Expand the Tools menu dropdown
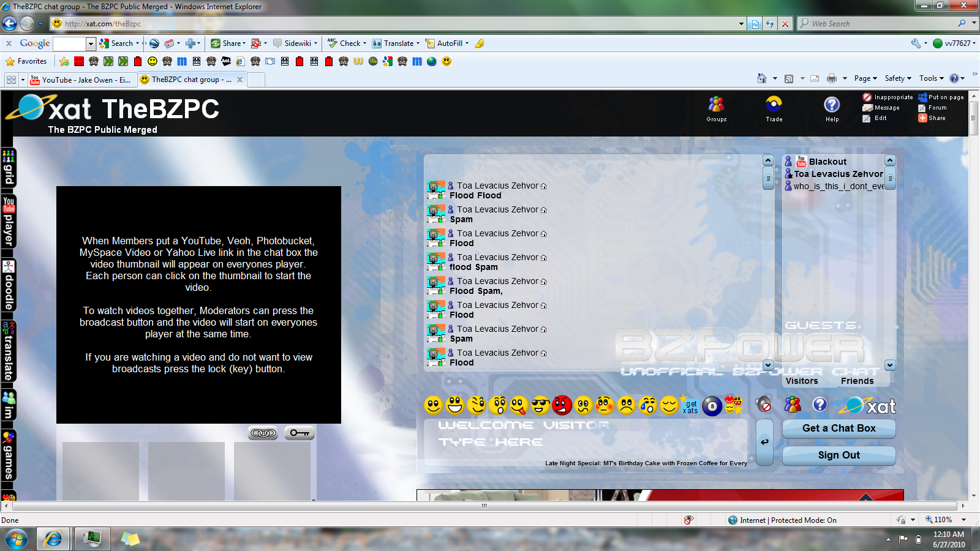 pyautogui.click(x=932, y=78)
